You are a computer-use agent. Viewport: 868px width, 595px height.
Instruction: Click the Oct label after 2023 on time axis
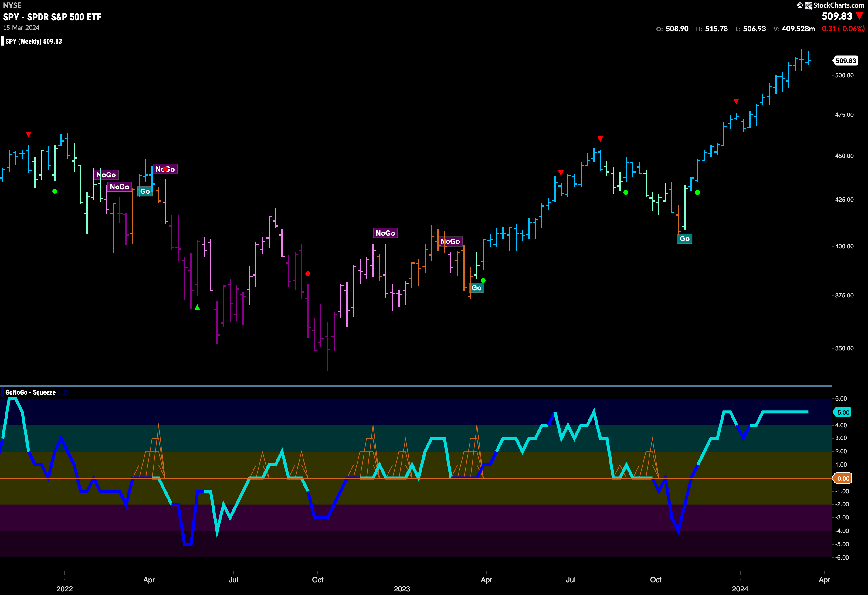pos(656,580)
